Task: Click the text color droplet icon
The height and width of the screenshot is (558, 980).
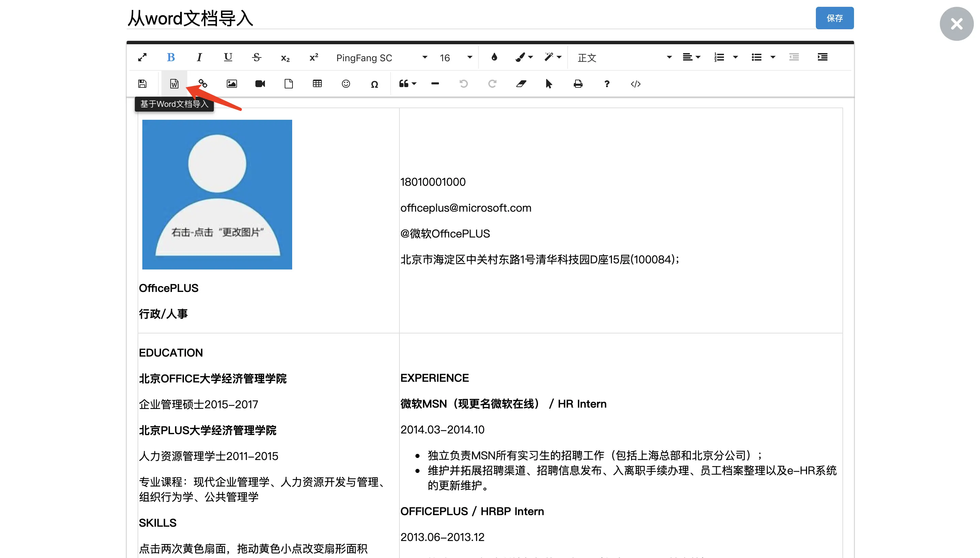Action: coord(494,58)
